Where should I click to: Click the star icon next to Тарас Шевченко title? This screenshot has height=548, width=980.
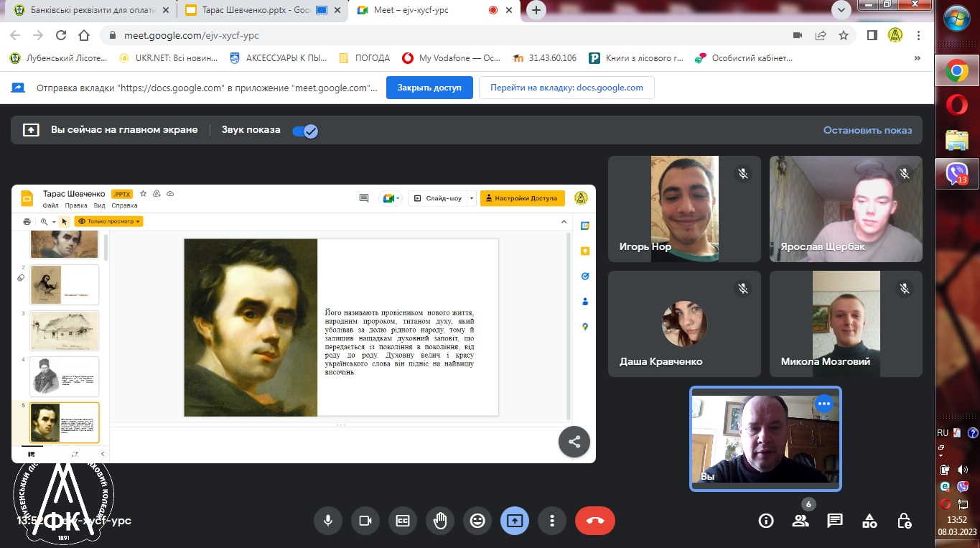click(143, 194)
